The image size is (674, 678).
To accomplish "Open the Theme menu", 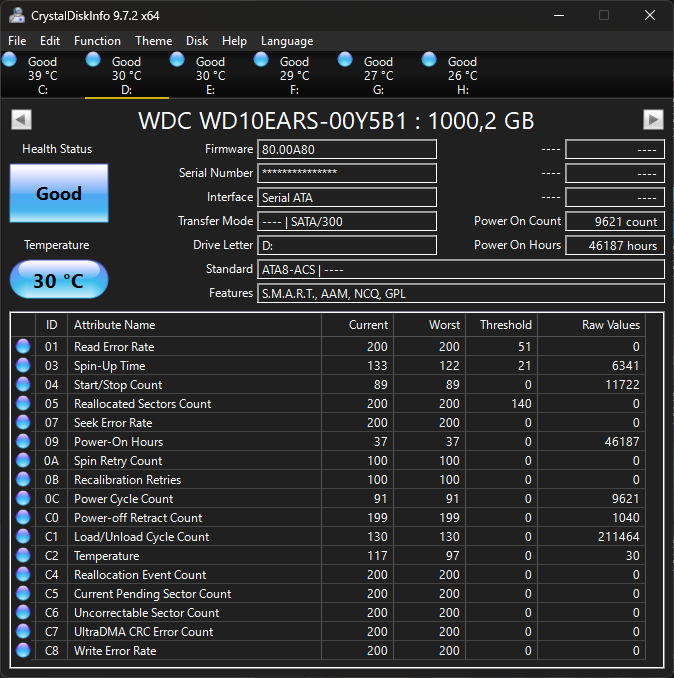I will [153, 41].
